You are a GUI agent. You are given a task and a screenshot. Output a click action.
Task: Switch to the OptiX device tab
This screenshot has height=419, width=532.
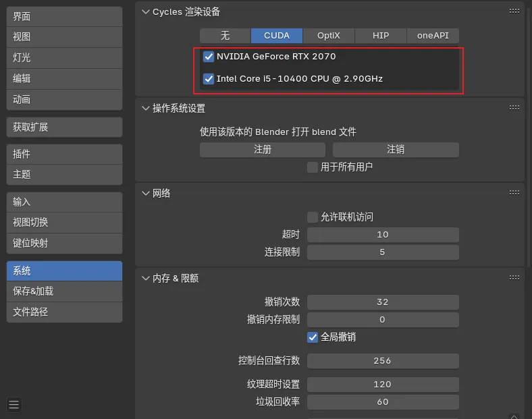click(x=329, y=36)
